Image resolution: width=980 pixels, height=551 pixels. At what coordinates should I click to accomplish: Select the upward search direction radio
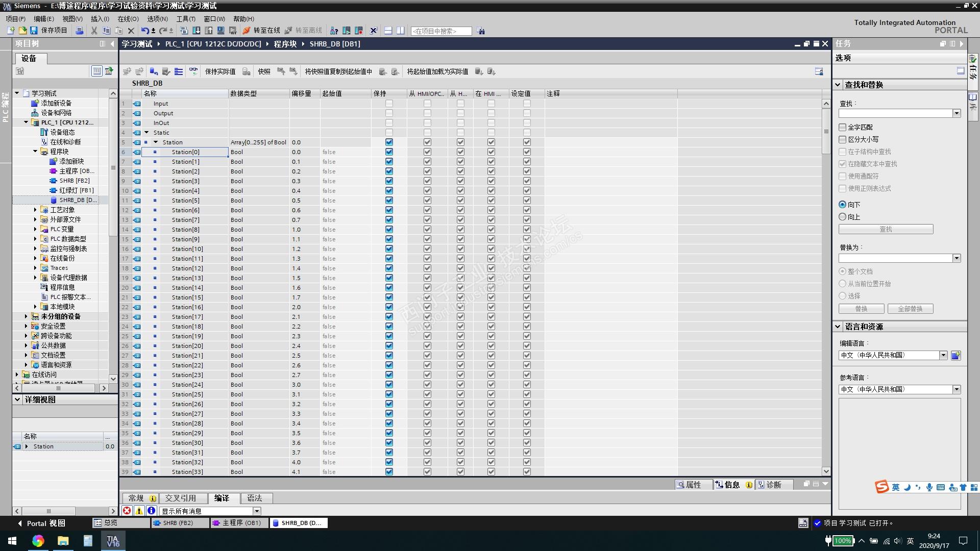[843, 217]
